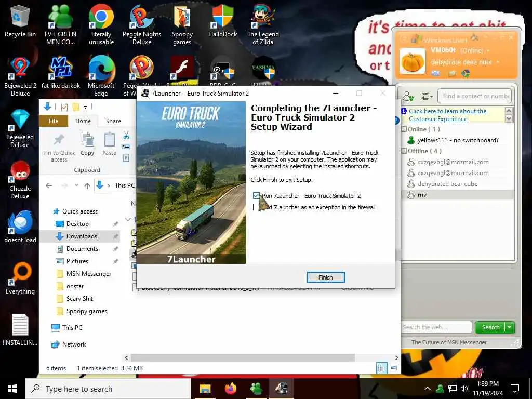Open The Legend of Zilda shortcut
Image resolution: width=532 pixels, height=399 pixels.
click(x=263, y=25)
